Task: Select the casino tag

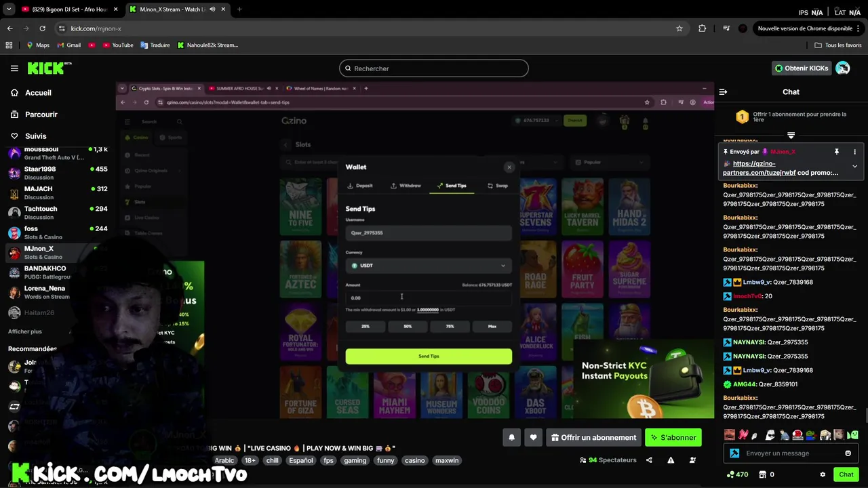Action: coord(414,461)
